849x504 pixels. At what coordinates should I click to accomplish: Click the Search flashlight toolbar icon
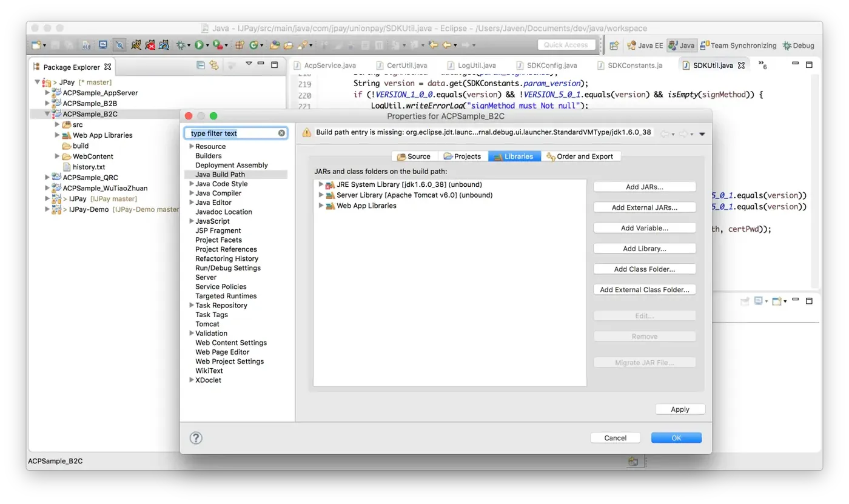[302, 45]
